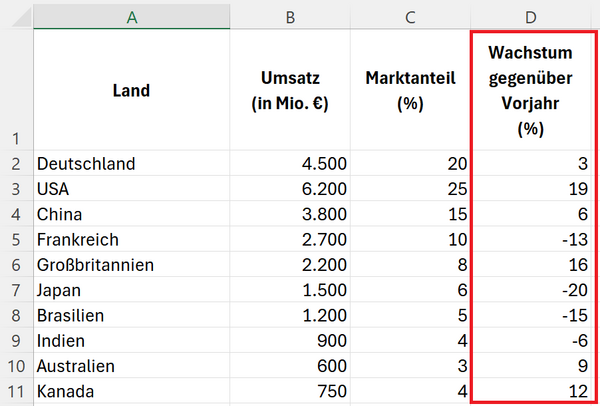This screenshot has width=600, height=406.
Task: Select column B header
Action: [x=289, y=16]
